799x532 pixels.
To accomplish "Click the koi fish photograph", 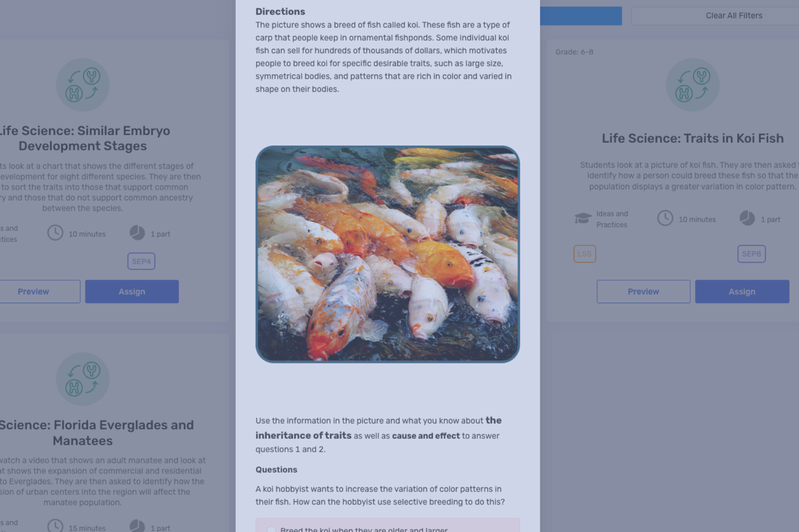I will [x=388, y=254].
